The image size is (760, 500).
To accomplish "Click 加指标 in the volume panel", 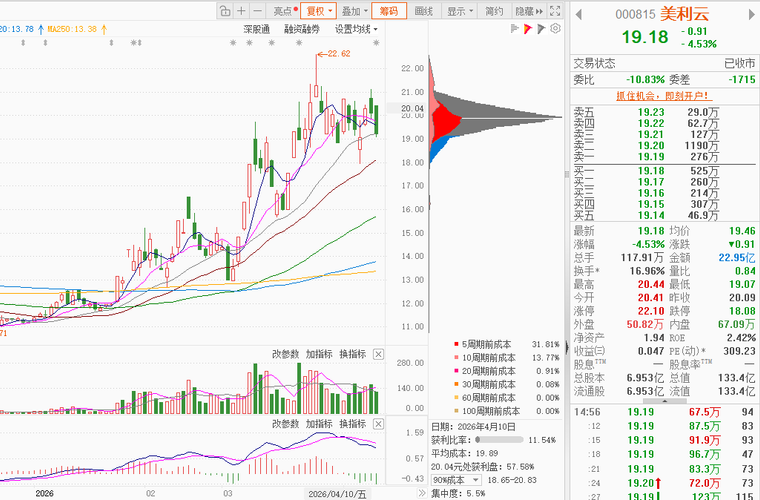I will 319,354.
